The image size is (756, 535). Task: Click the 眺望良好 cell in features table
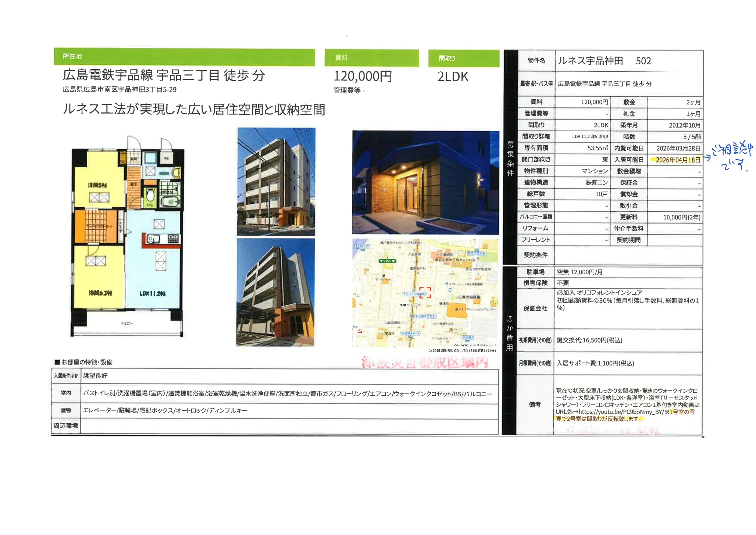[95, 376]
